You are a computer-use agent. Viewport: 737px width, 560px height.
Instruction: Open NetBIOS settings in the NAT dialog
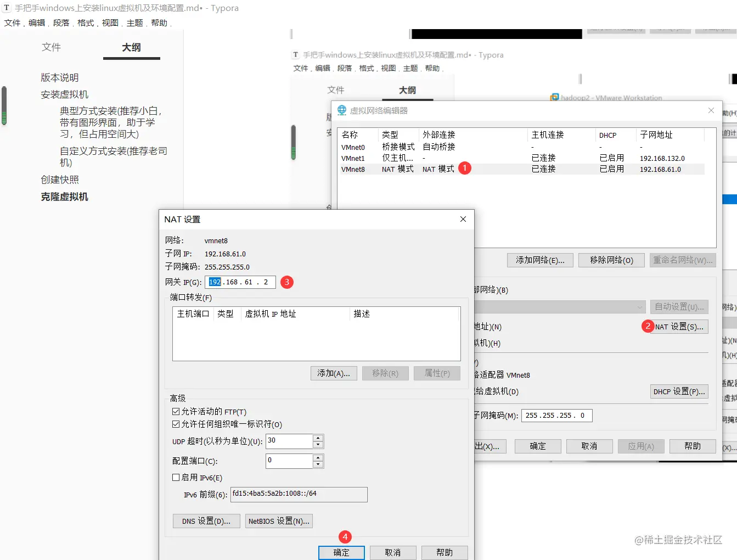pos(279,521)
